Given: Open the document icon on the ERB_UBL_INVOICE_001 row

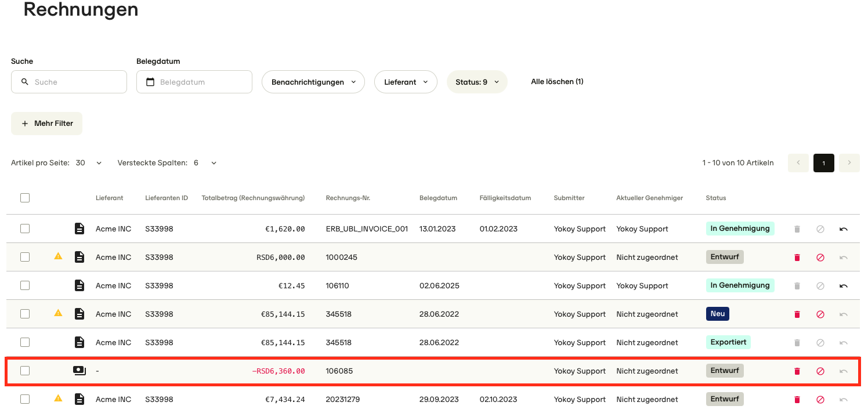Looking at the screenshot, I should (x=79, y=229).
